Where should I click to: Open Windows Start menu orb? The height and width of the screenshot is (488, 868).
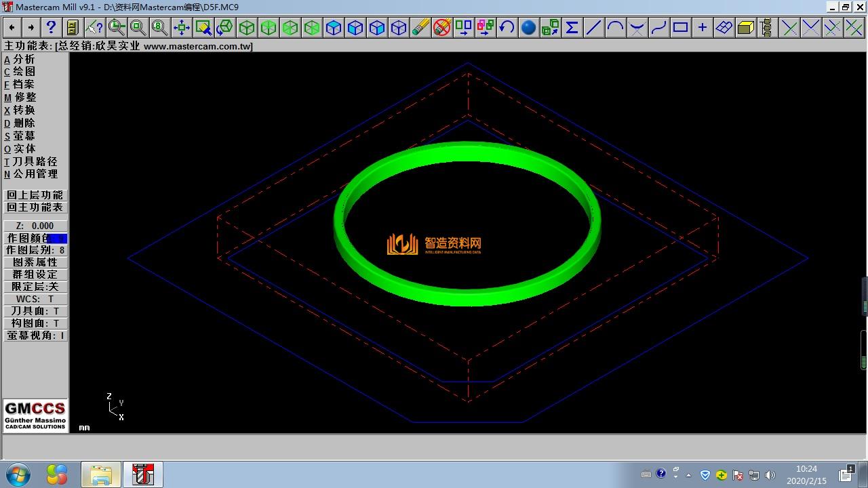click(18, 474)
